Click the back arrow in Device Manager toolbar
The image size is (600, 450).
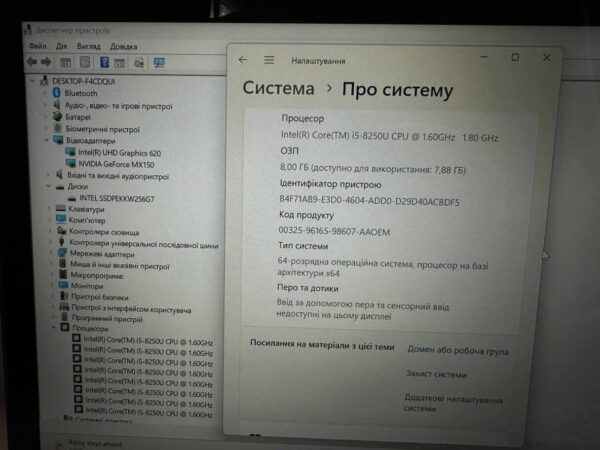point(32,61)
